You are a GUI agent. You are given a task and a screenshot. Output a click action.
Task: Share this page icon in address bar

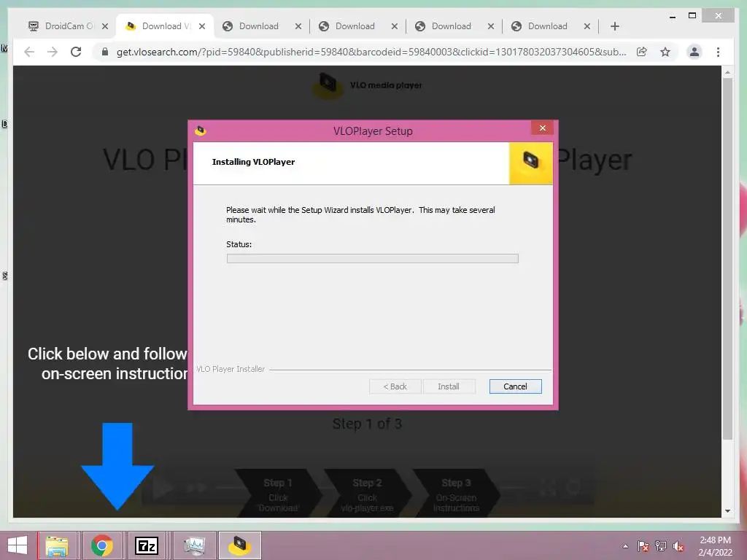[642, 52]
